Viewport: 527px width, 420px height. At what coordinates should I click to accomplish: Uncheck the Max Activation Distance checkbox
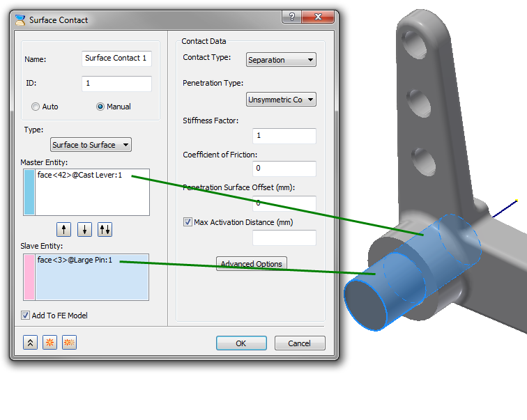coord(188,222)
